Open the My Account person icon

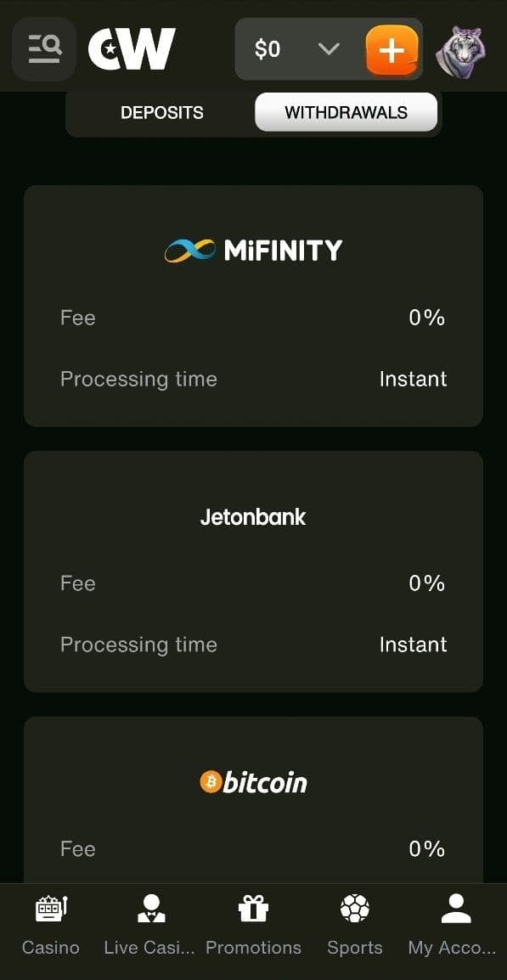pyautogui.click(x=455, y=908)
